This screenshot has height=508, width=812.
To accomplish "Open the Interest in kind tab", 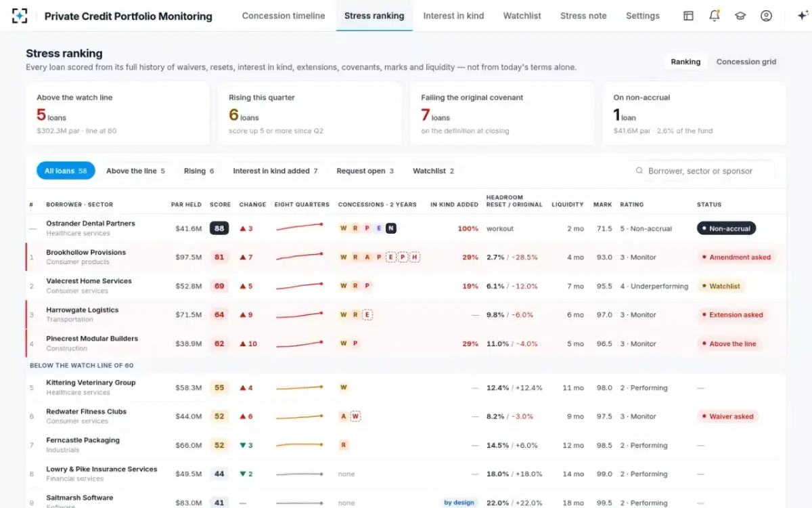I will (453, 16).
